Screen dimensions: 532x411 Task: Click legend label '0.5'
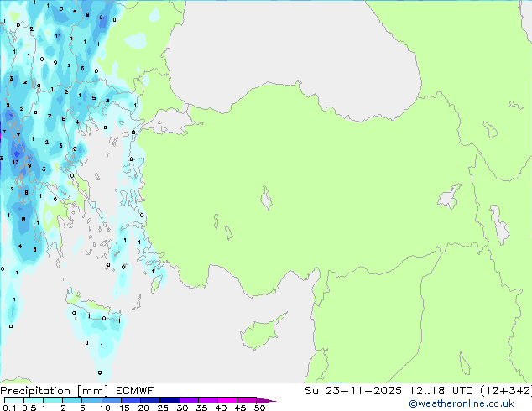pyautogui.click(x=29, y=408)
